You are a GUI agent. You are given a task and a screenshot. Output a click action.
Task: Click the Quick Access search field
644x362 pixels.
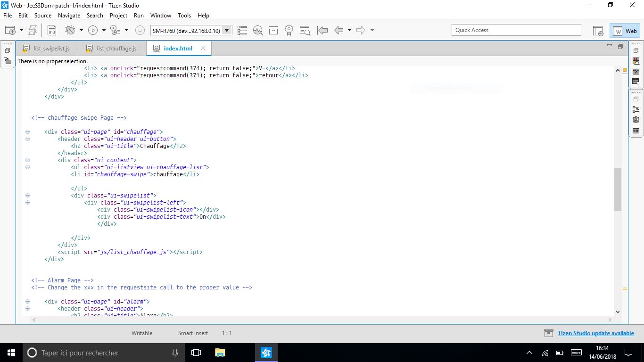516,30
